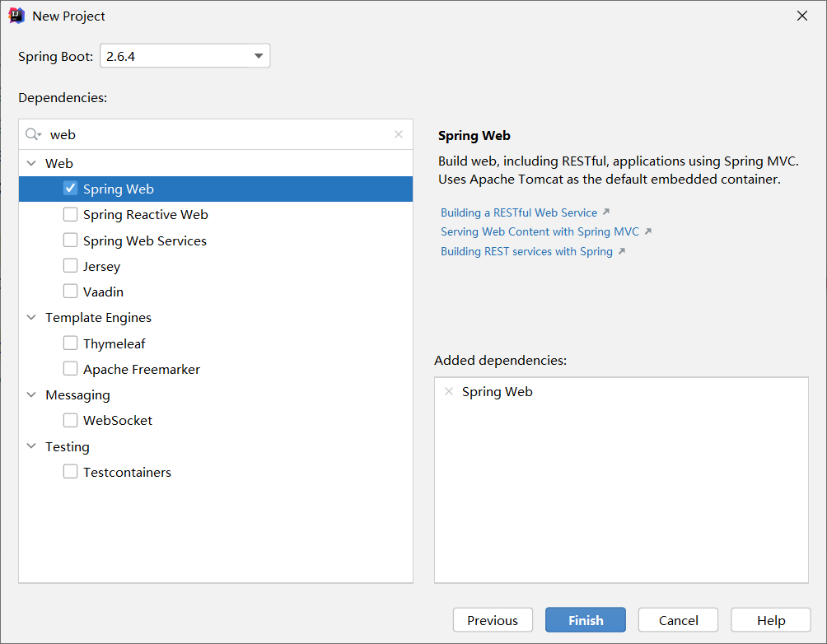827x644 pixels.
Task: Tick the WebSocket checkbox
Action: point(70,421)
